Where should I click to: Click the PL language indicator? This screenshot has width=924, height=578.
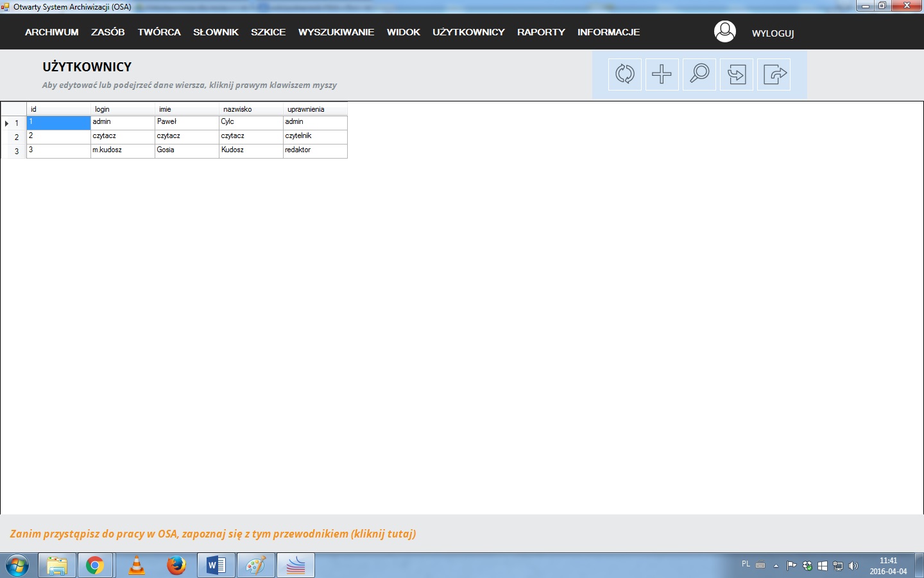[746, 565]
